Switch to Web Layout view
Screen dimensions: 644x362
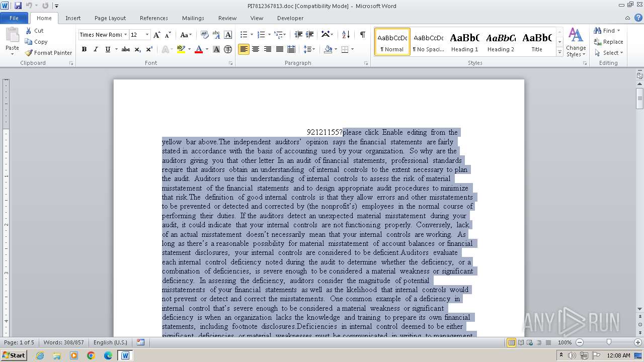coord(529,342)
